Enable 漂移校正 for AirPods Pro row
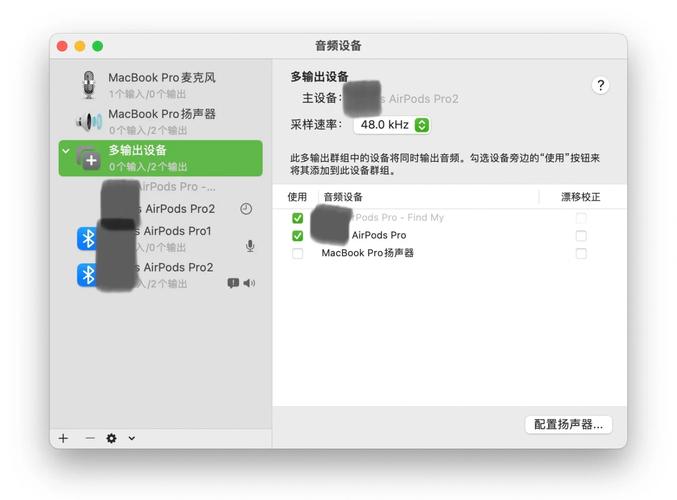 581,236
